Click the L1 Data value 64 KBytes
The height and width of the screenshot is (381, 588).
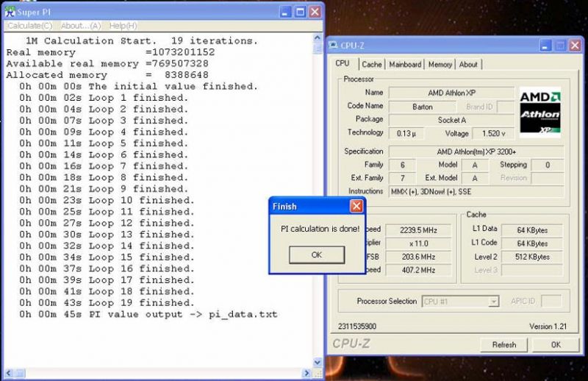(532, 230)
